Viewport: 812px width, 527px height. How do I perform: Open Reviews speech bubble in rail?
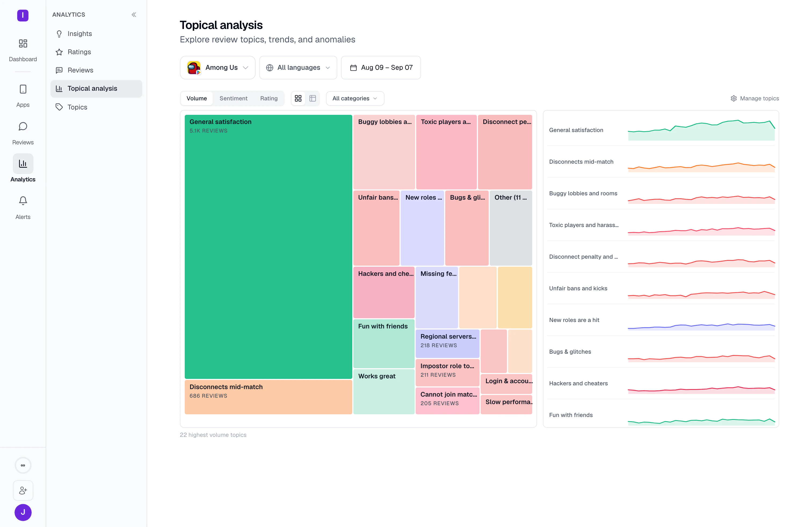coord(23,126)
